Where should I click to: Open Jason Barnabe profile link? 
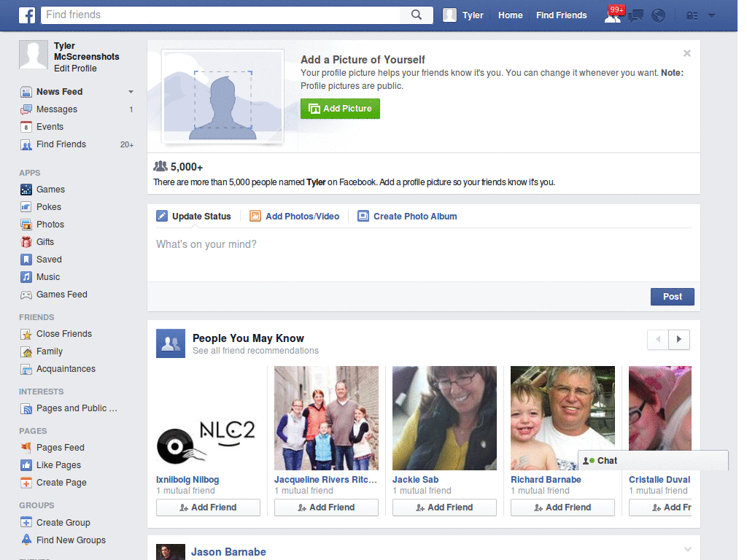pyautogui.click(x=228, y=552)
